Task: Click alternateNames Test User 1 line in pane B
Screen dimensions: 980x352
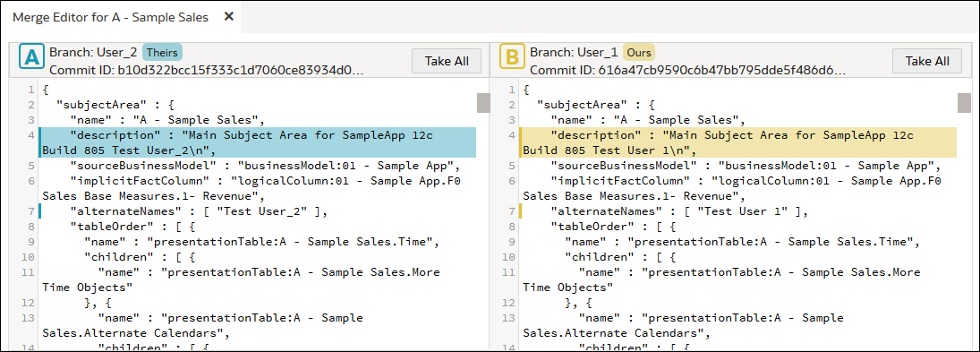Action: (x=678, y=211)
